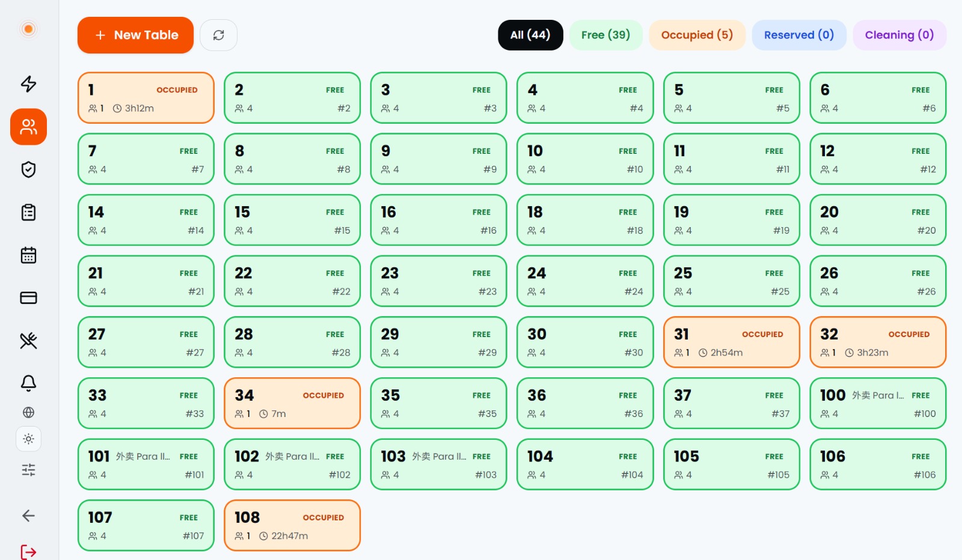Click the globe language icon

28,412
